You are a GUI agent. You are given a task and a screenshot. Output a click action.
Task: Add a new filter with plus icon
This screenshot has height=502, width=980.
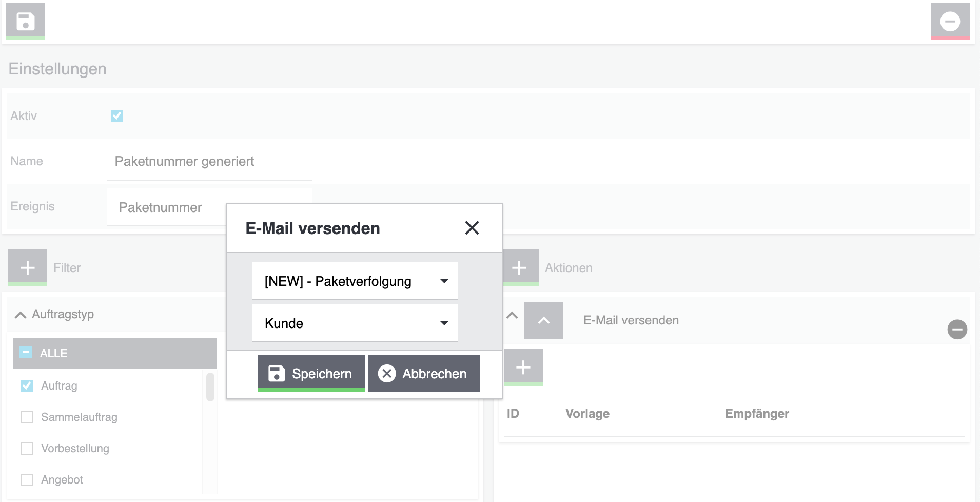pyautogui.click(x=27, y=267)
